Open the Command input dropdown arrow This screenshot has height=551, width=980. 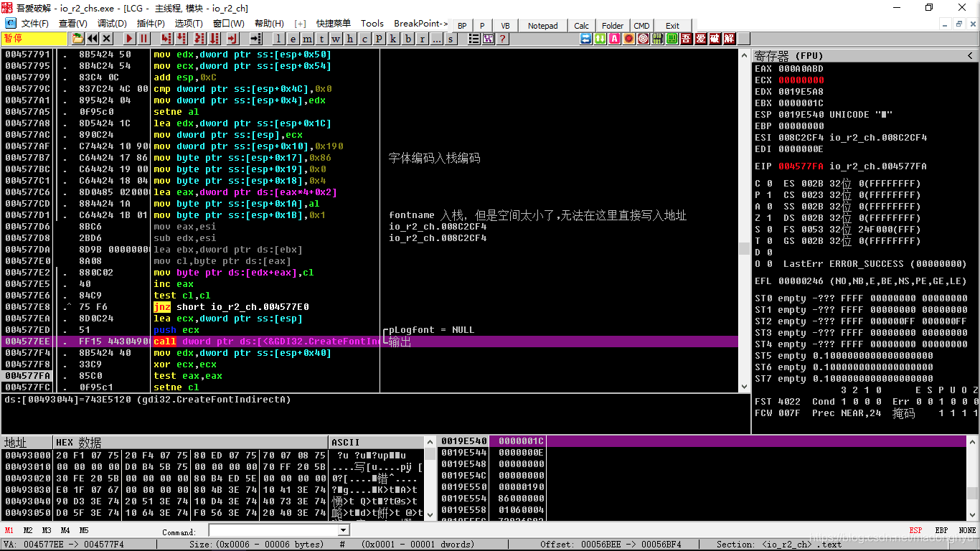[x=343, y=530]
